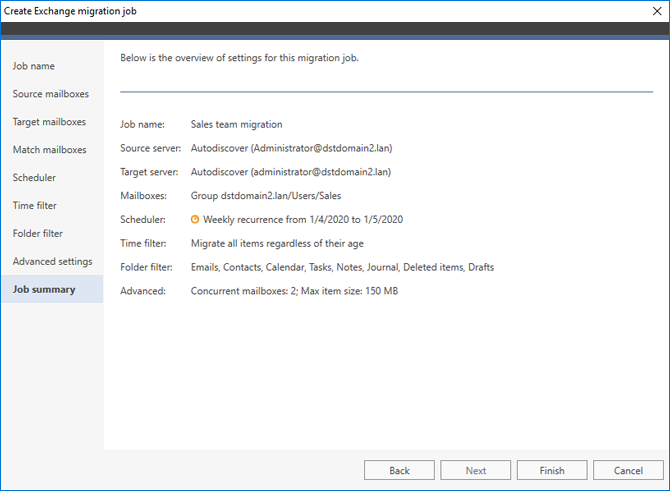Close the Create Exchange migration job dialog
This screenshot has height=491, width=670.
(x=657, y=11)
